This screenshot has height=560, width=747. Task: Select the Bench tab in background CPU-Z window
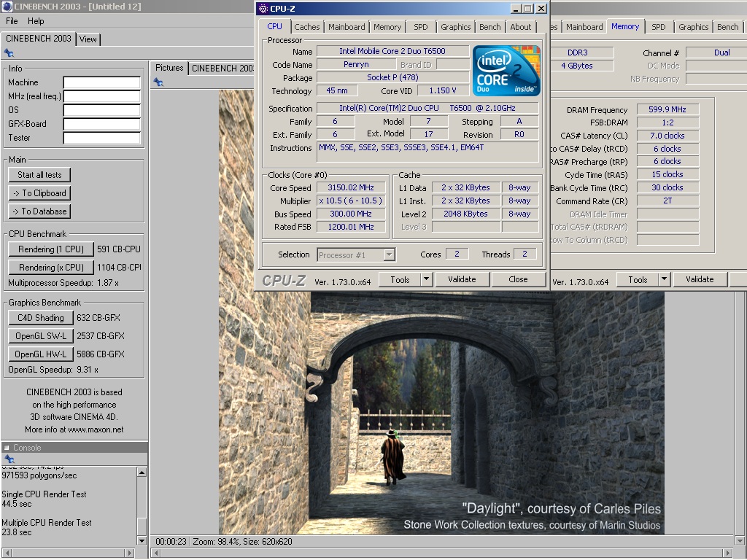pyautogui.click(x=727, y=27)
